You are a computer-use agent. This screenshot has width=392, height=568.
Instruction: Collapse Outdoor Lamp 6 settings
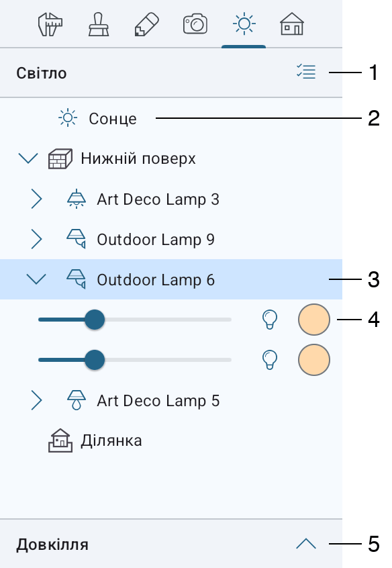point(36,279)
